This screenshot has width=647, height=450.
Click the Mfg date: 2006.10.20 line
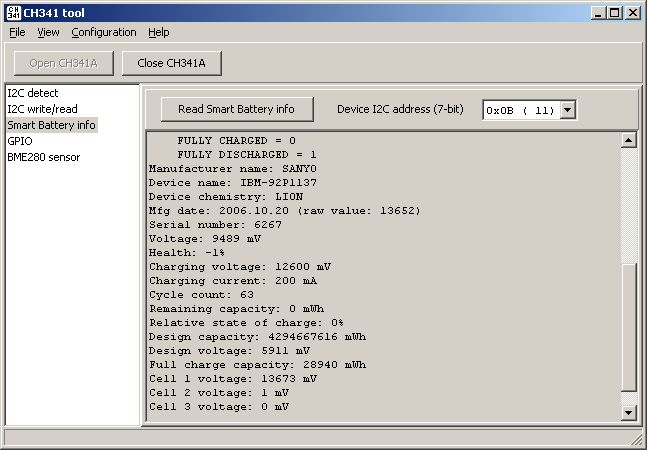point(285,211)
